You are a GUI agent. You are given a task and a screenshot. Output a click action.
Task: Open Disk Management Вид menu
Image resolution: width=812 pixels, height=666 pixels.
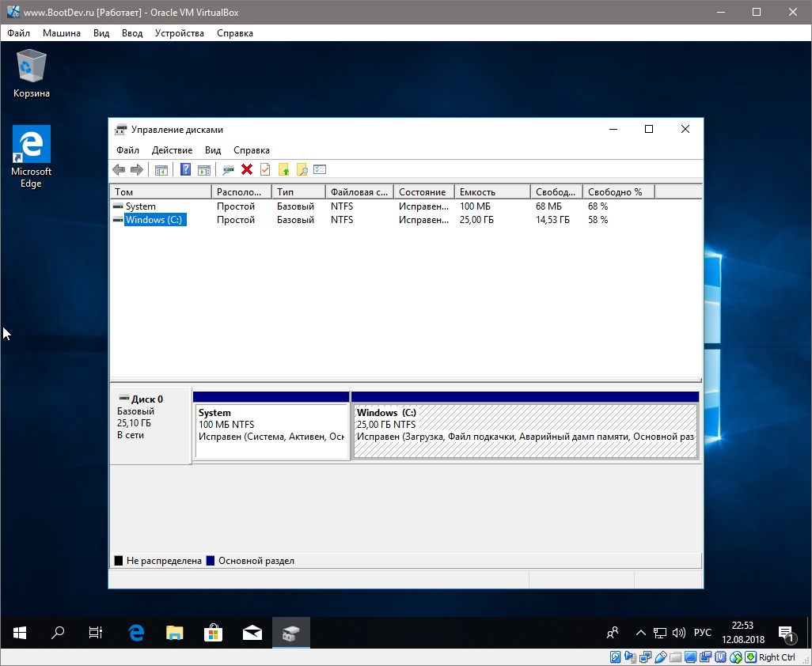coord(213,150)
